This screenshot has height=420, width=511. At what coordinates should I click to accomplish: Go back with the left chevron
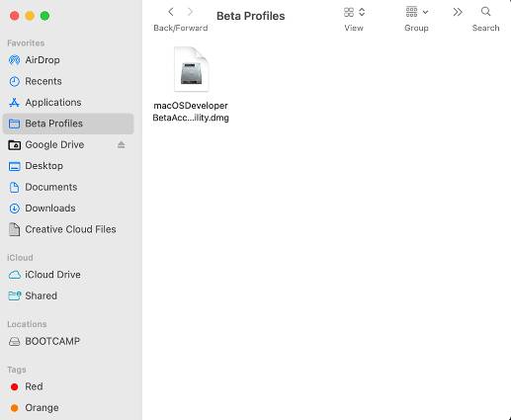point(171,12)
